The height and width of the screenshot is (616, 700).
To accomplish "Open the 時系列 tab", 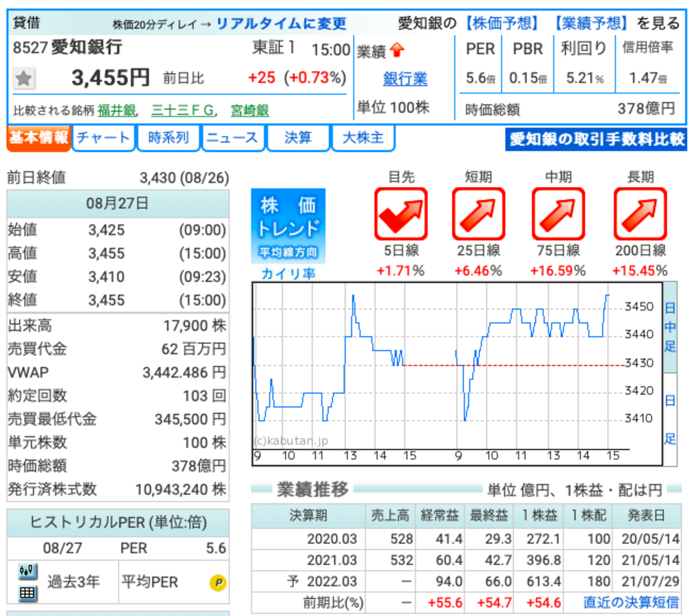I will tap(169, 138).
